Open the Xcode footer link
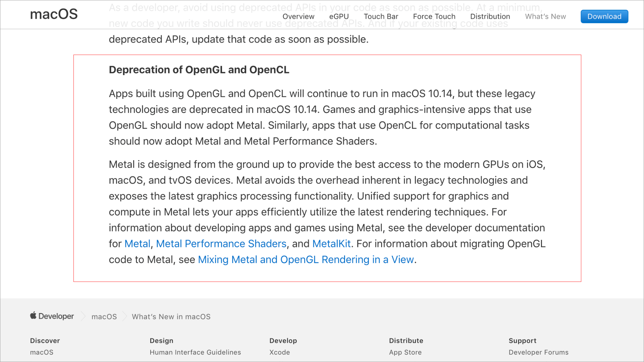Screen dimensions: 644x362 click(279, 352)
